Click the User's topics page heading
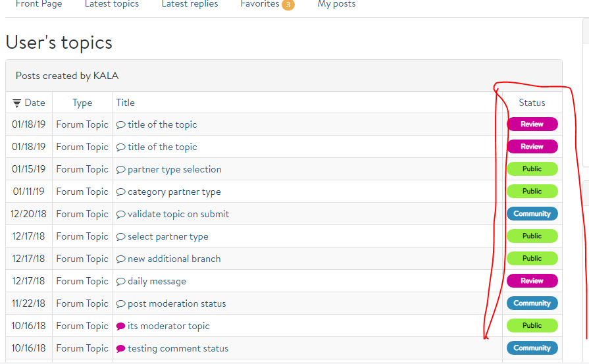 coord(59,42)
